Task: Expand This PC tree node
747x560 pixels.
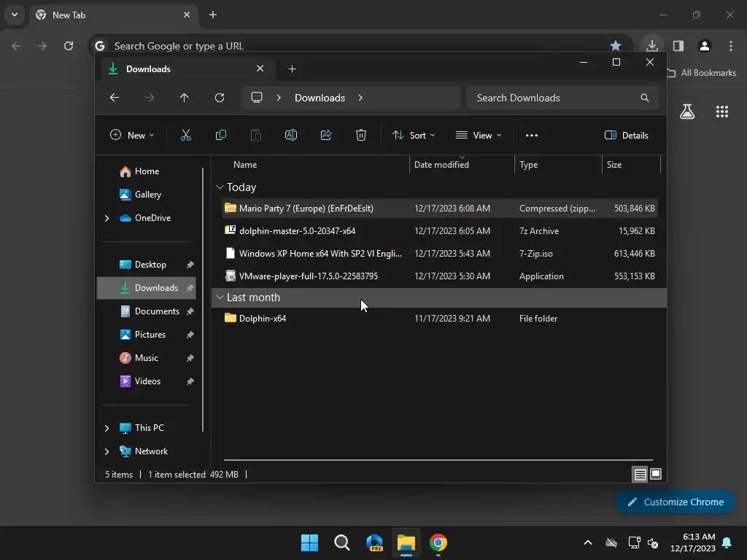Action: 107,428
